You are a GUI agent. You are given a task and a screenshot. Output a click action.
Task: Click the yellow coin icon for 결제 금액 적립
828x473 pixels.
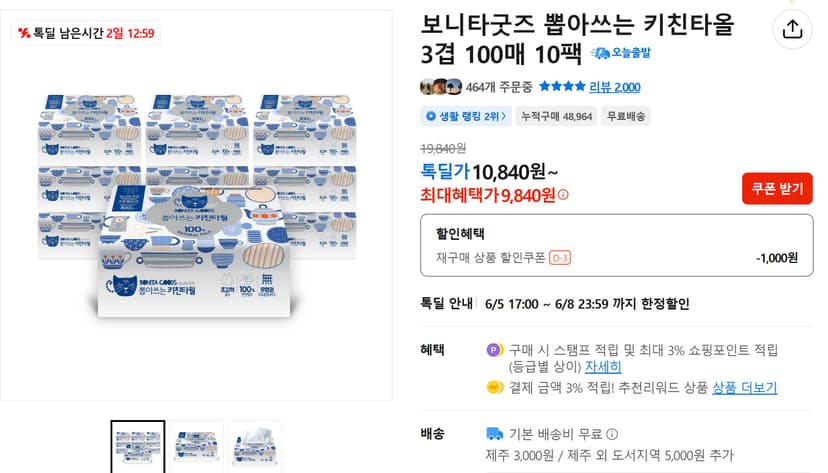(x=494, y=387)
